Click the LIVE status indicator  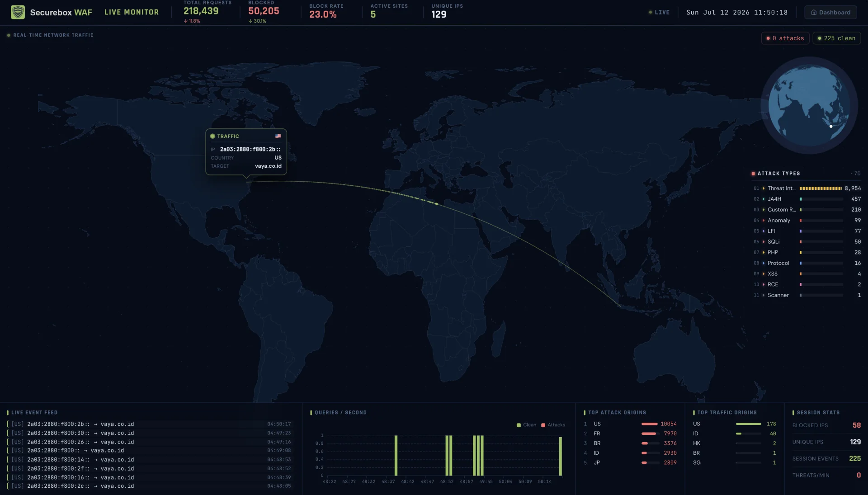coord(659,12)
